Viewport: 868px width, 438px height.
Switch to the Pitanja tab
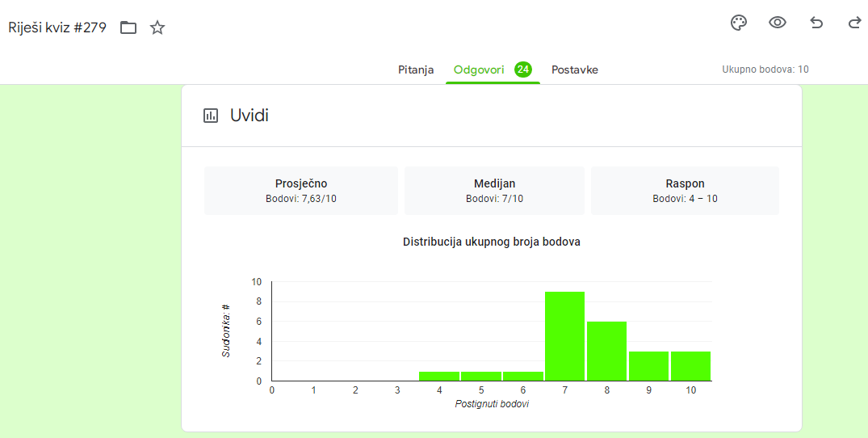(416, 69)
